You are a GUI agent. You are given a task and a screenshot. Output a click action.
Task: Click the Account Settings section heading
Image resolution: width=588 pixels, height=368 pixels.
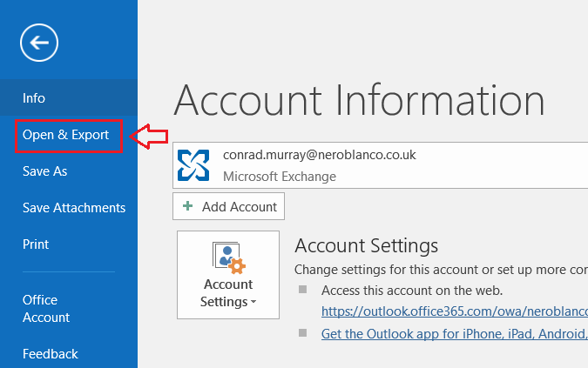367,246
